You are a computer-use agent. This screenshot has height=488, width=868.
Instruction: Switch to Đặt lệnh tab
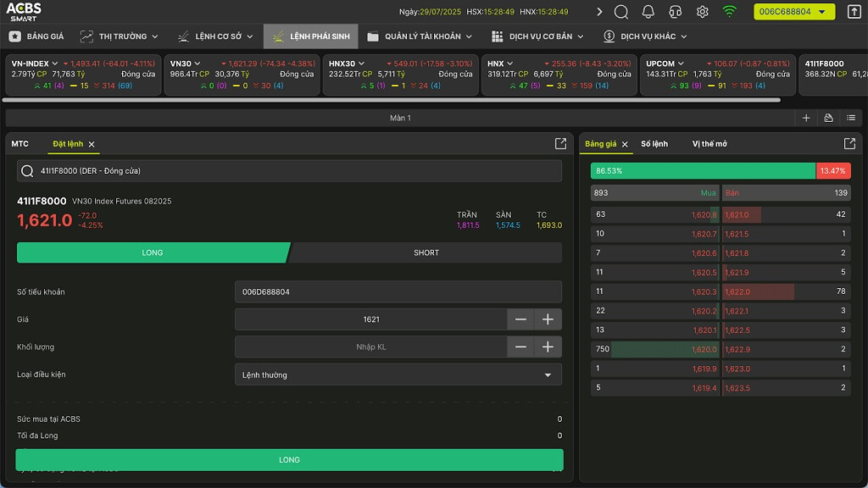coord(68,144)
